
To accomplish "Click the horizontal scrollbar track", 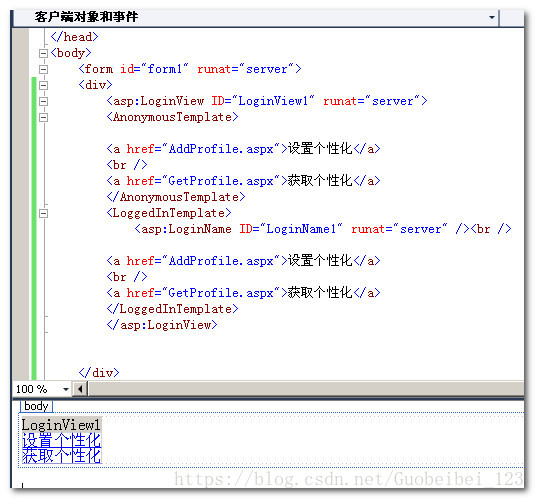I will point(306,389).
